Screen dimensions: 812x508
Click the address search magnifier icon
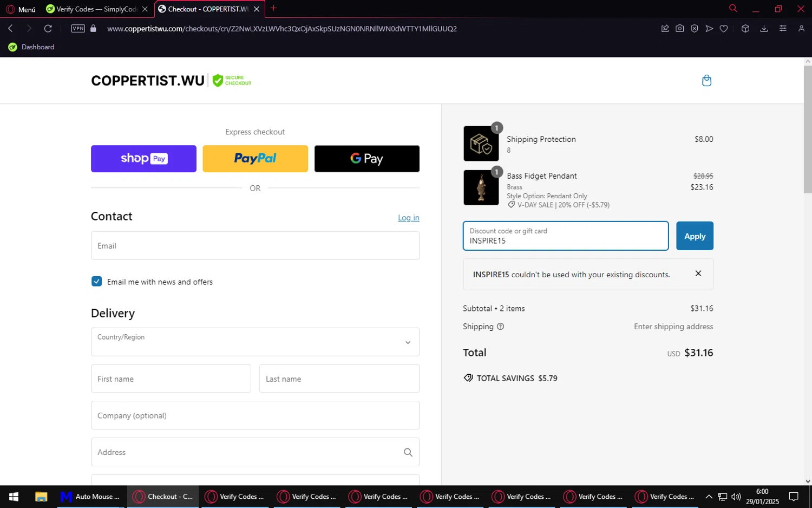(x=408, y=452)
